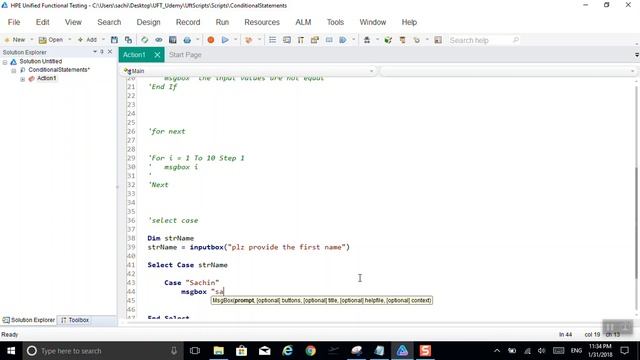Open the Open button dropdown arrow
This screenshot has width=640, height=360.
pos(69,40)
